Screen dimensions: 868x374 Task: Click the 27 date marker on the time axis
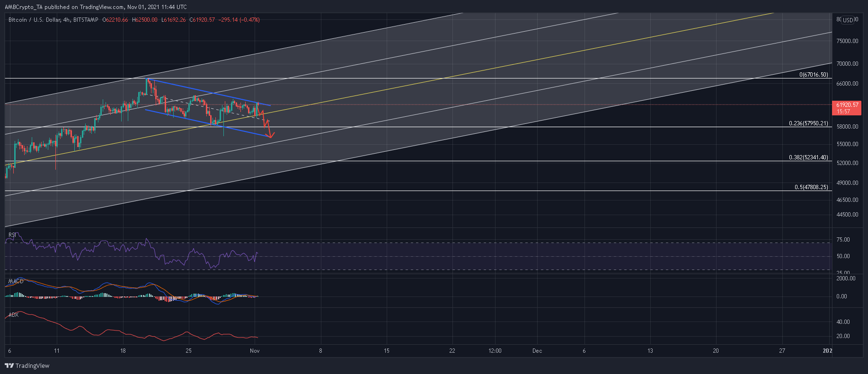[x=782, y=351]
